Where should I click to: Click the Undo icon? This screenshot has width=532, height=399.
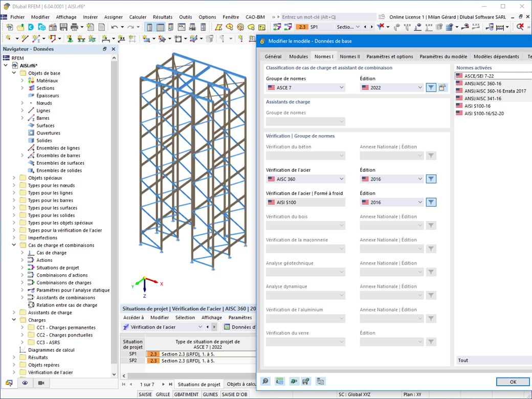114,27
